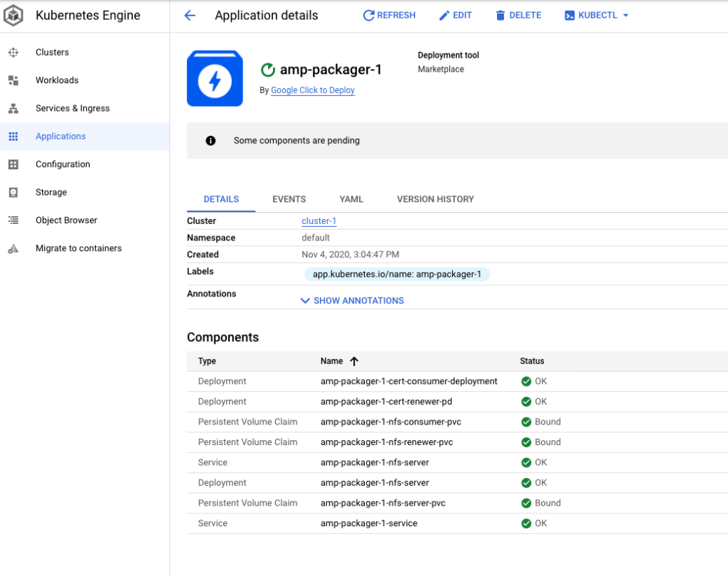
Task: Click green check for cert-renewer-pd status
Action: 526,402
